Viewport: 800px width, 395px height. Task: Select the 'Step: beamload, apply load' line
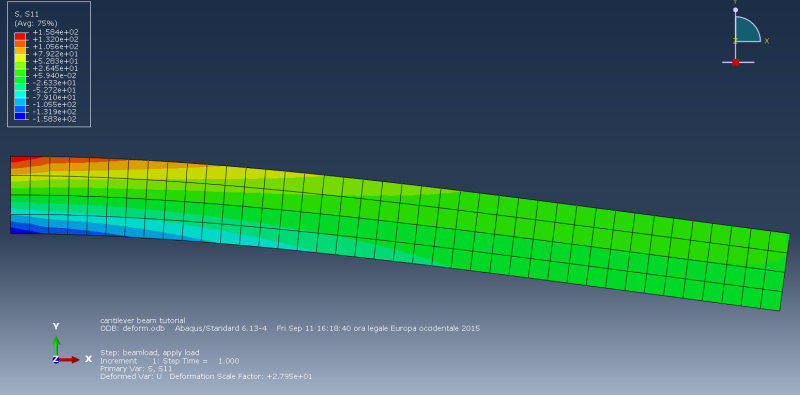[x=149, y=353]
